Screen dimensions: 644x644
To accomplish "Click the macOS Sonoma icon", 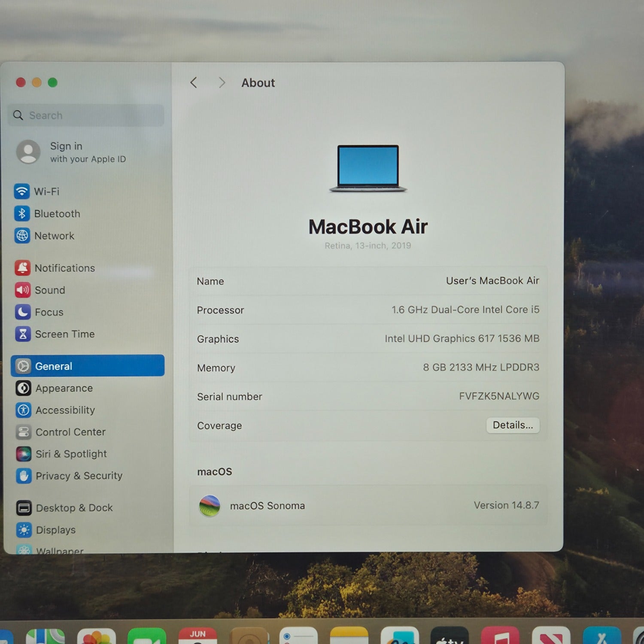I will pyautogui.click(x=210, y=506).
